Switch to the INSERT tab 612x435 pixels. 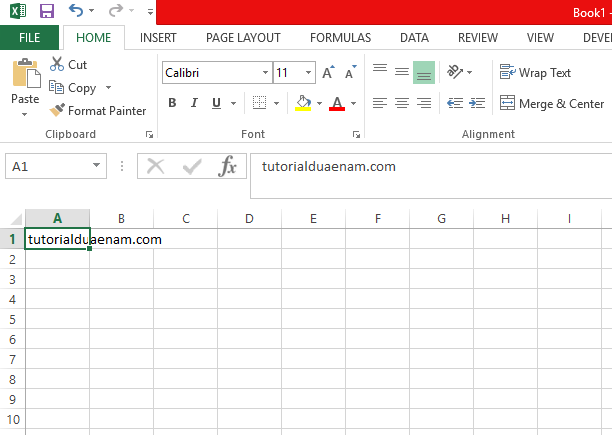click(158, 37)
